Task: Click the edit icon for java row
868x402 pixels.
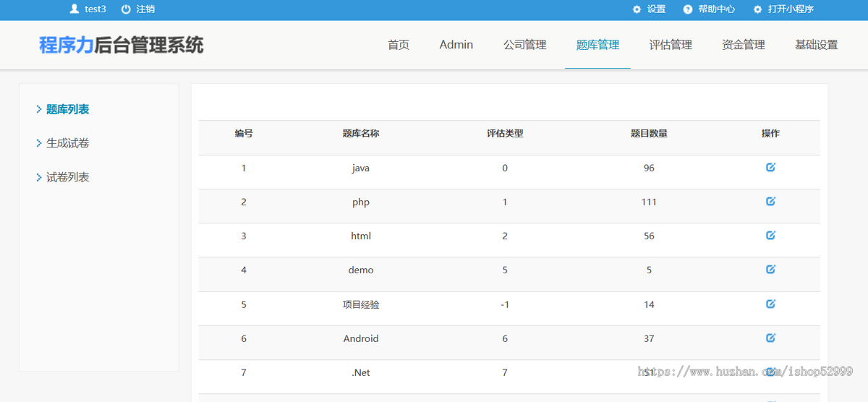Action: [770, 167]
